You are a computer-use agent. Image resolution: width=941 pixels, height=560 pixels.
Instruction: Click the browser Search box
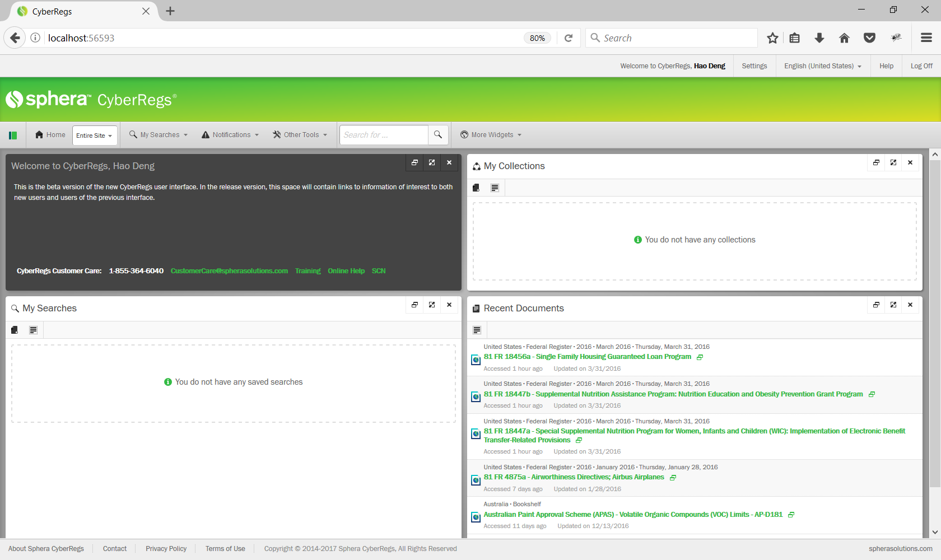click(x=672, y=38)
